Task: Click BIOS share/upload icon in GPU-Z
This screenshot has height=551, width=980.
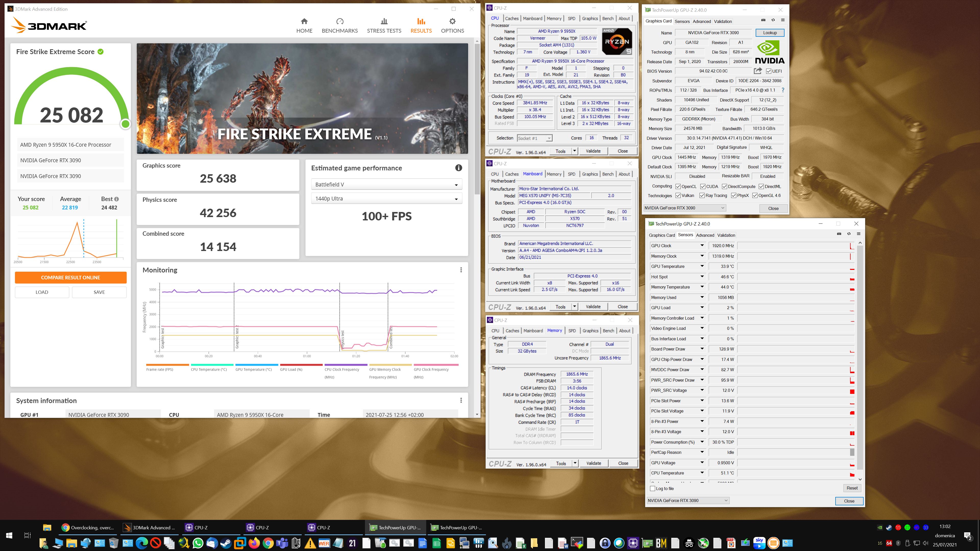Action: 757,71
